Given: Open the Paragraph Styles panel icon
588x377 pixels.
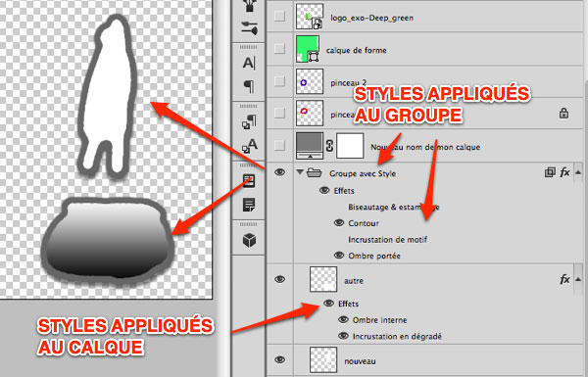Looking at the screenshot, I should [249, 121].
